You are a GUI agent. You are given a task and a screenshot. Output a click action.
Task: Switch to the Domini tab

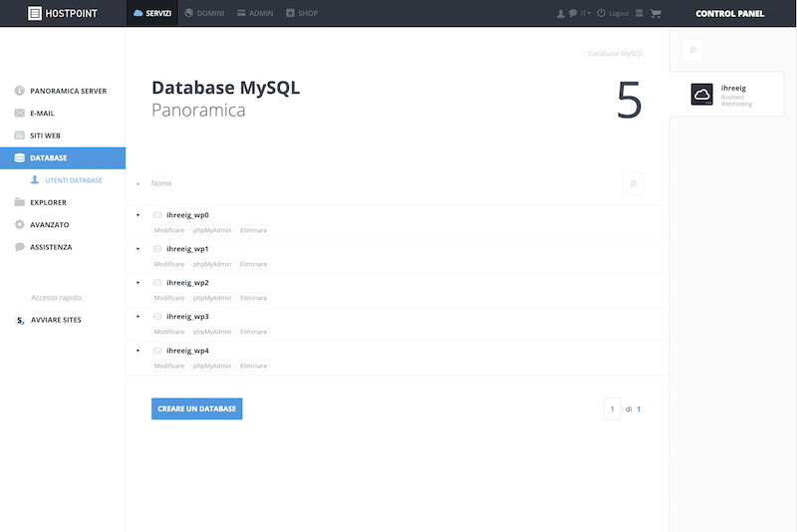(204, 13)
